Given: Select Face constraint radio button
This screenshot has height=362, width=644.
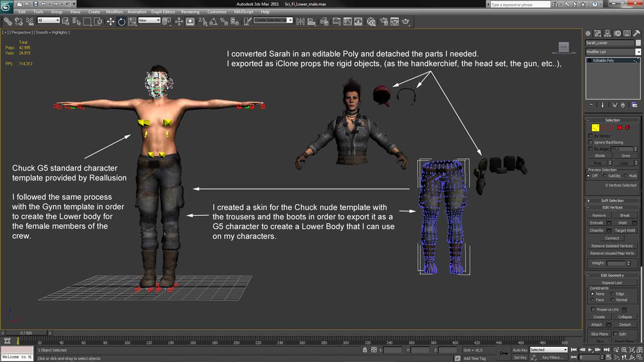Looking at the screenshot, I should click(593, 300).
